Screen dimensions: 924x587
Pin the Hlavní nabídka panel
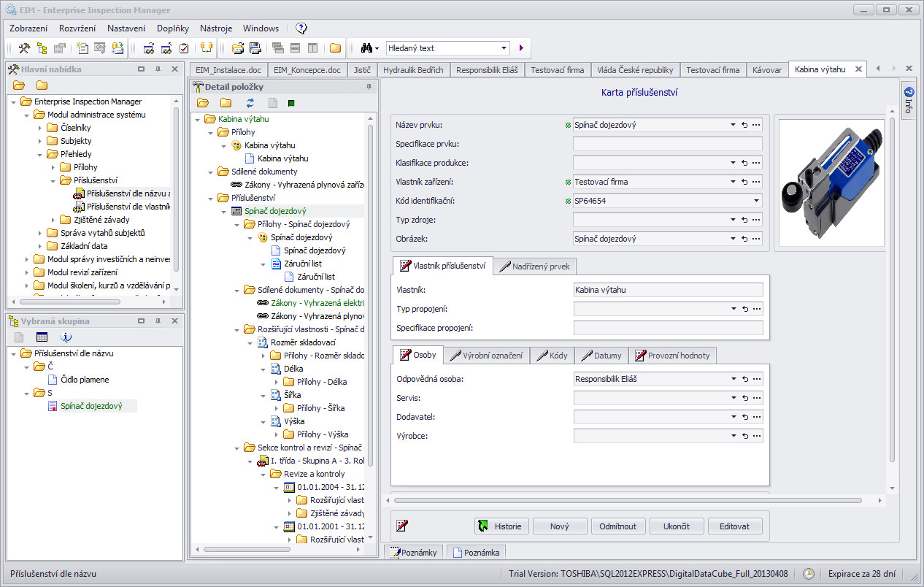click(x=158, y=69)
